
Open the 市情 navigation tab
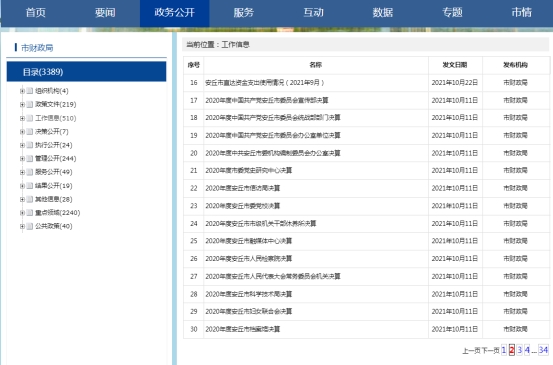click(522, 13)
